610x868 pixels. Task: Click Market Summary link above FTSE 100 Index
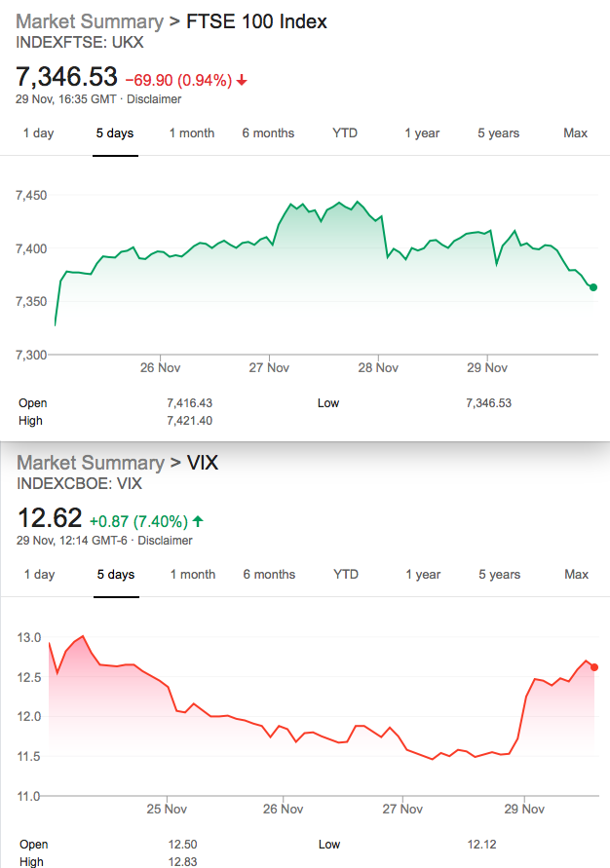click(x=90, y=21)
